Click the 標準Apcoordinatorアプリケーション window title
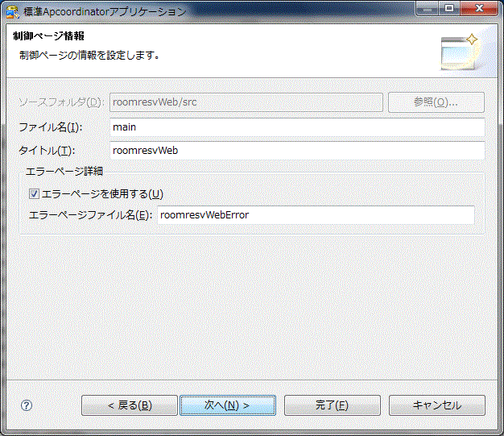 [x=105, y=12]
